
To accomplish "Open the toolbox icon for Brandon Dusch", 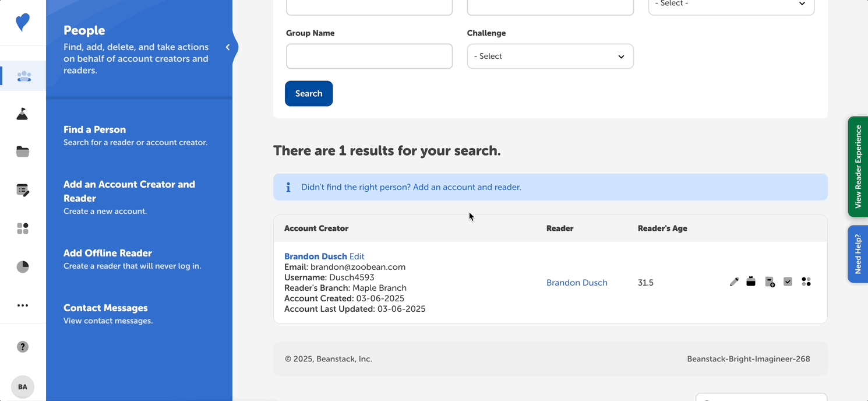I will pyautogui.click(x=751, y=282).
